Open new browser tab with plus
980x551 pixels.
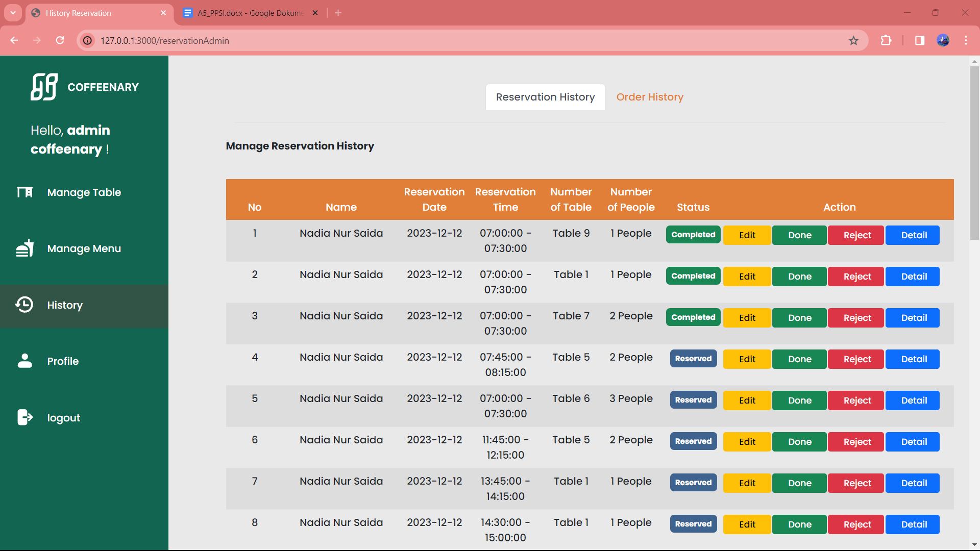pos(338,13)
